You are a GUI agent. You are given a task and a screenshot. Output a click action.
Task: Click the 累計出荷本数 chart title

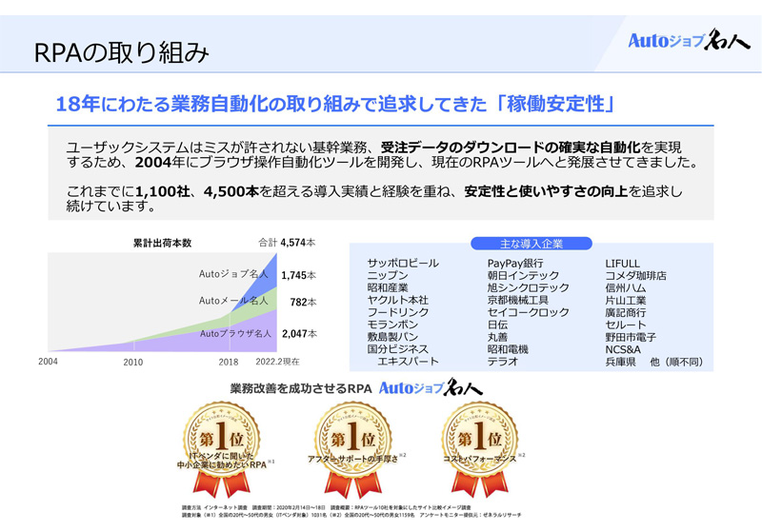162,244
